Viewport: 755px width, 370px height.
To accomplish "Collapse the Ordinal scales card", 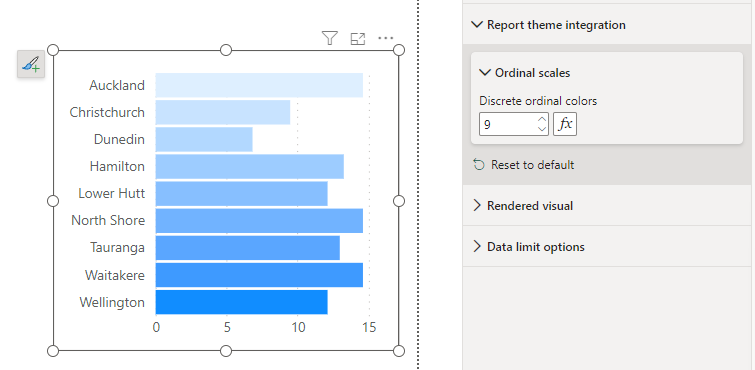I will point(484,73).
